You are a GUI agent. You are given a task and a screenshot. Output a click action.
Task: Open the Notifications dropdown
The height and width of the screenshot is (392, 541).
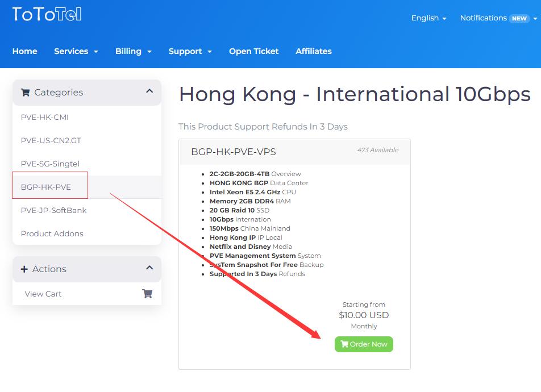[x=498, y=18]
